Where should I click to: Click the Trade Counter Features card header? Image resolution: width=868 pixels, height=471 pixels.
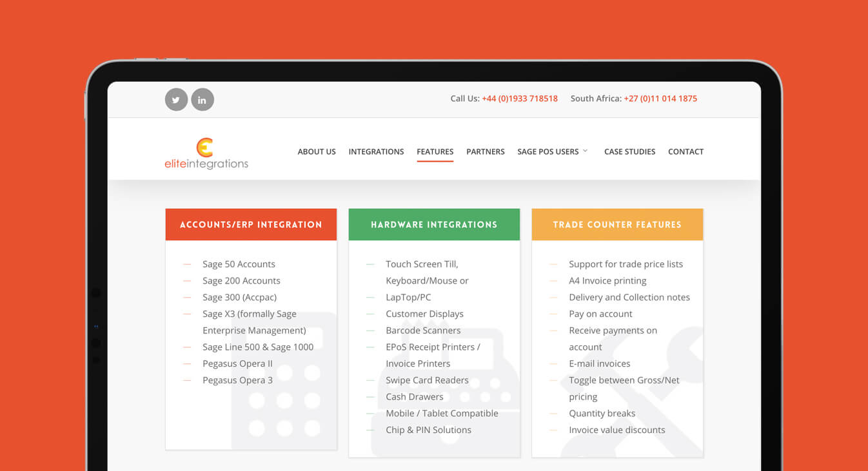point(617,224)
